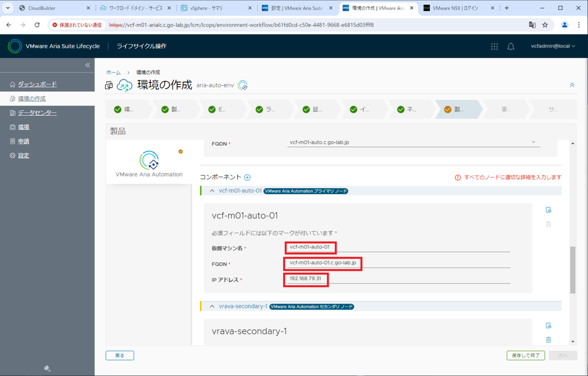Click the delete trash icon for vcf-m01-auto-01
Viewport: 588px width, 376px height.
pyautogui.click(x=548, y=224)
